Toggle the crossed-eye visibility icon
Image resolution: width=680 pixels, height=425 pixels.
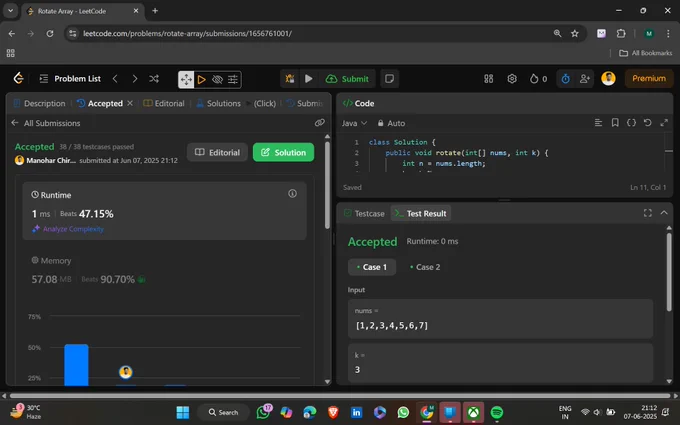[x=217, y=79]
